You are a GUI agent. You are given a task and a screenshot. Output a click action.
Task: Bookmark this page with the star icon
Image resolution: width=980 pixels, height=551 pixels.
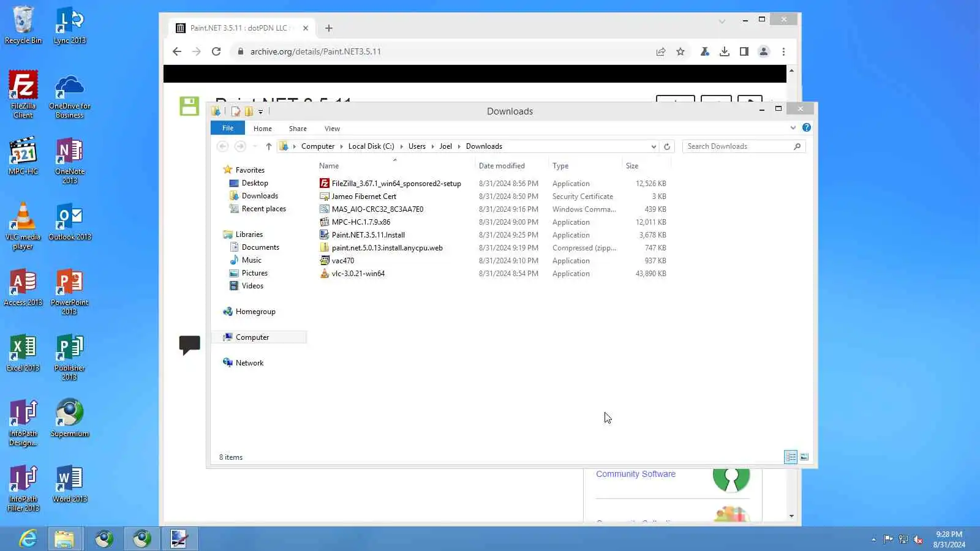point(680,51)
